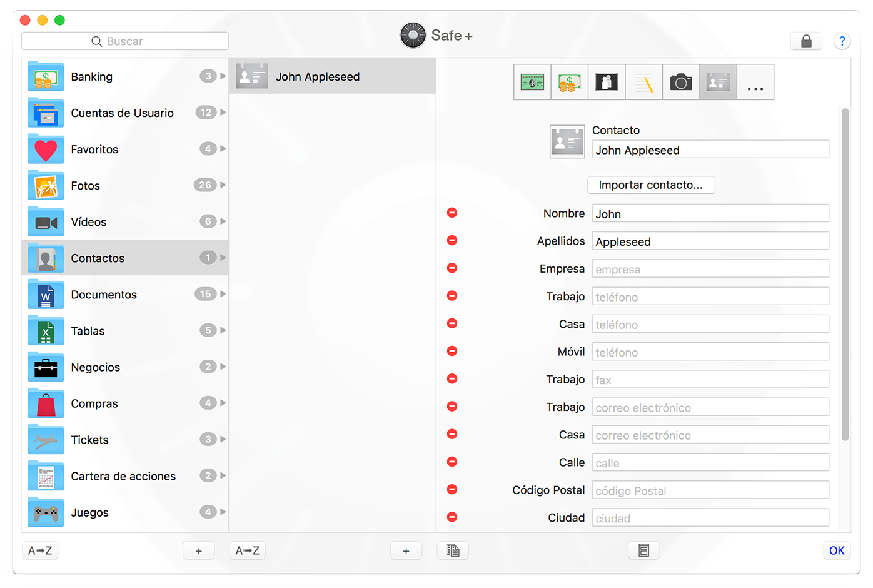Expand Documentos with its disclosure arrow
This screenshot has height=588, width=873.
click(223, 294)
